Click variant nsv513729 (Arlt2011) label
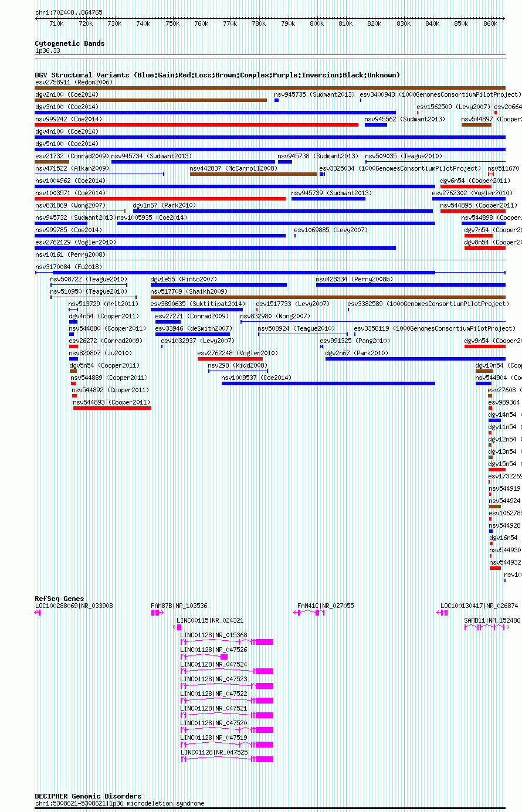This screenshot has width=522, height=812. [x=104, y=304]
